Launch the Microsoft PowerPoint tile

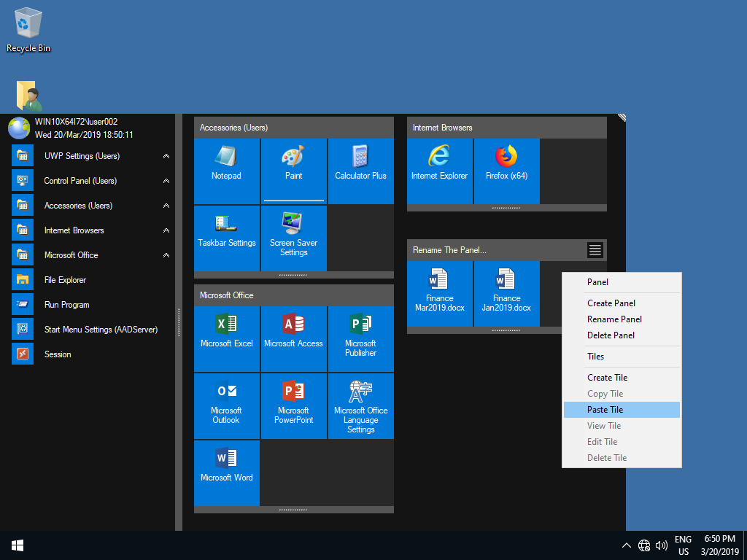[293, 405]
